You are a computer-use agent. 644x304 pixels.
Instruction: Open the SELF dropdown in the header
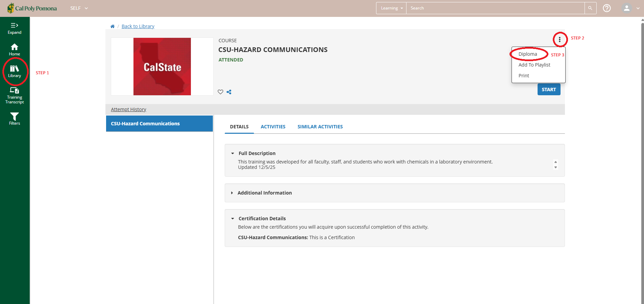pos(78,8)
